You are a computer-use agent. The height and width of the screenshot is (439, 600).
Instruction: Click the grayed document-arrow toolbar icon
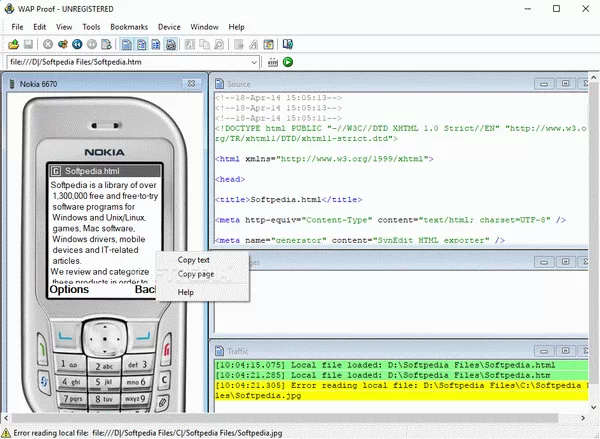pyautogui.click(x=239, y=44)
